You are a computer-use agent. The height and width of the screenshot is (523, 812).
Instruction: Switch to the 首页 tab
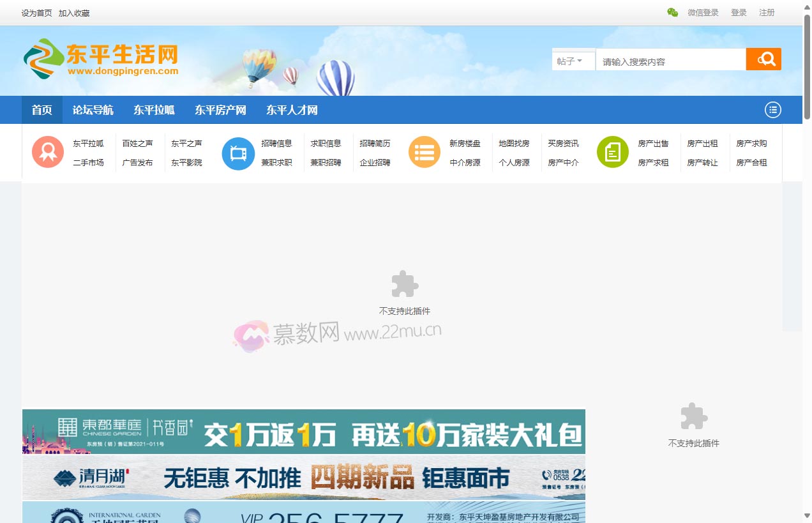(41, 110)
